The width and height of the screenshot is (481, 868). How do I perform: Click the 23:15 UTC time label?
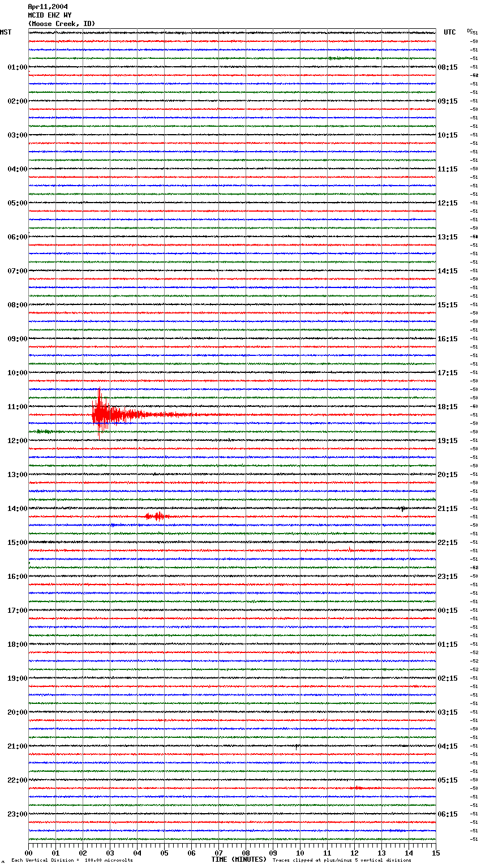448,577
